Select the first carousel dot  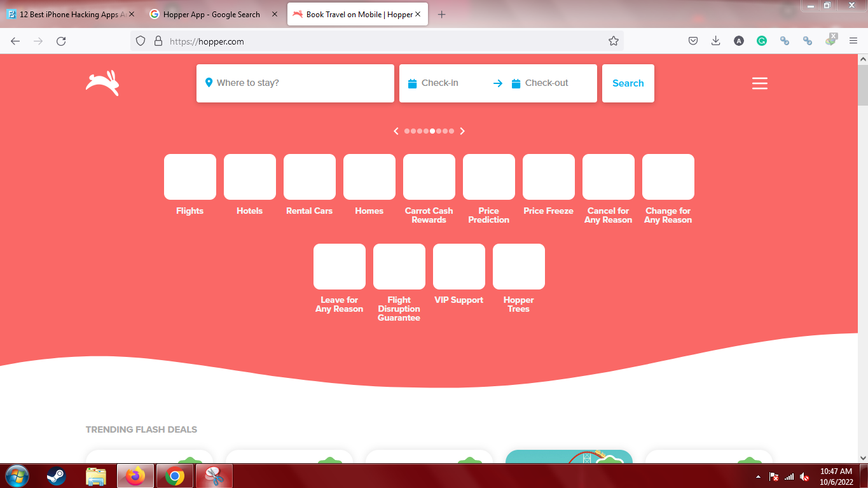click(x=407, y=131)
